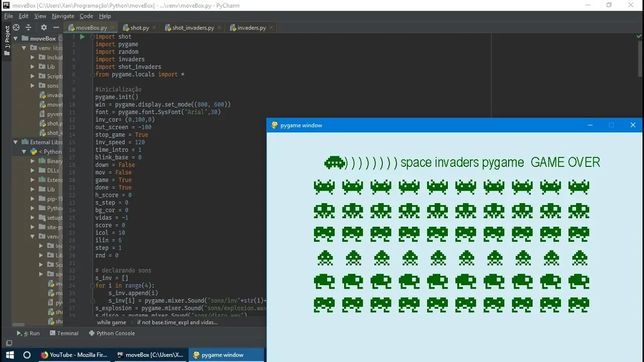The image size is (644, 362).
Task: Click 'while game' breadcrumb
Action: tap(112, 322)
